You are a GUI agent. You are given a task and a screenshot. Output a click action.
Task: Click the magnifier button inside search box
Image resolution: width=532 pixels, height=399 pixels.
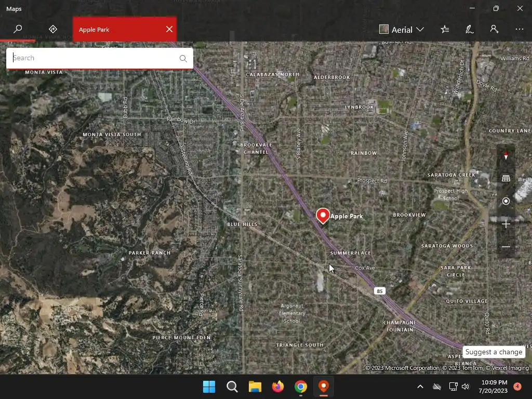pyautogui.click(x=183, y=58)
